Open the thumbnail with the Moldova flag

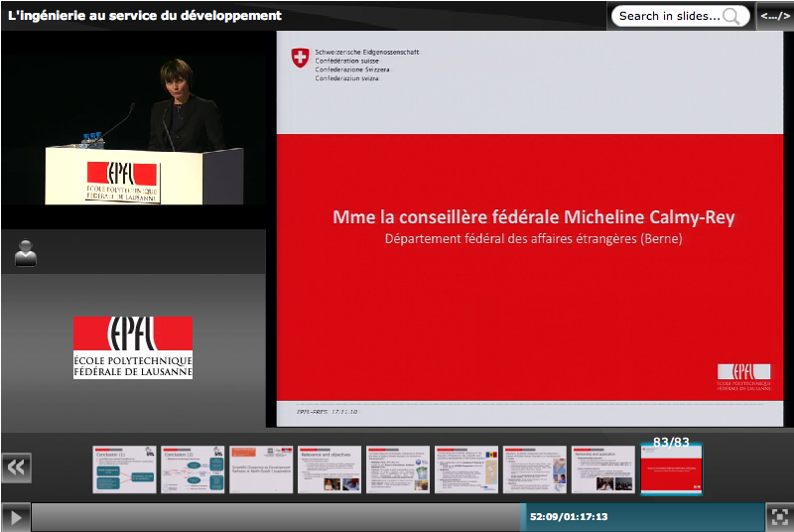click(465, 469)
